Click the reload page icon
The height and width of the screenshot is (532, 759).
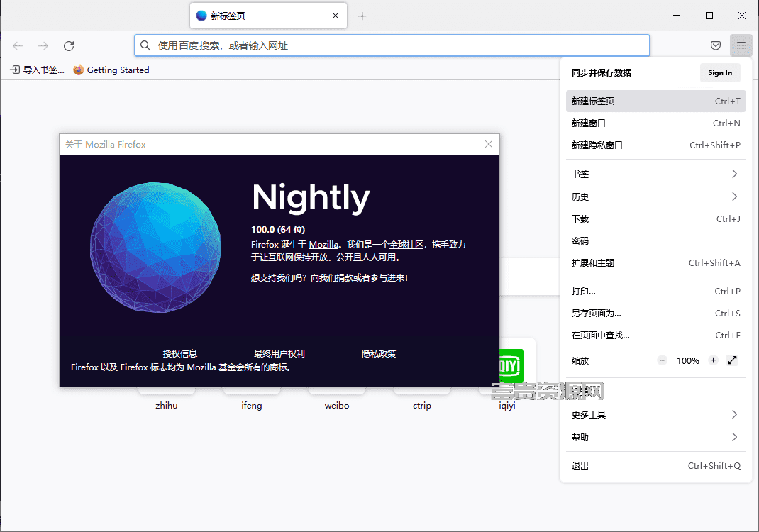click(69, 45)
